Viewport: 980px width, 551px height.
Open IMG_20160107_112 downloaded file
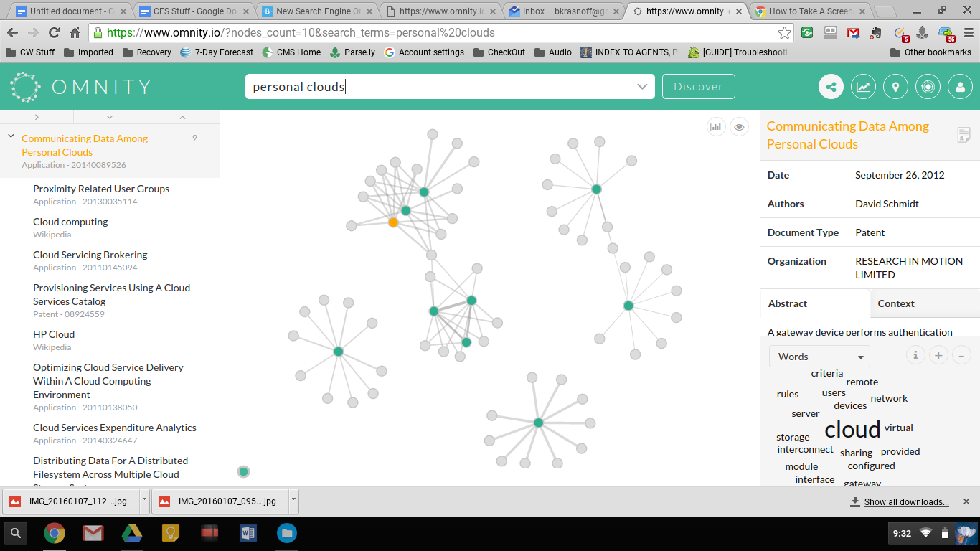pos(71,501)
